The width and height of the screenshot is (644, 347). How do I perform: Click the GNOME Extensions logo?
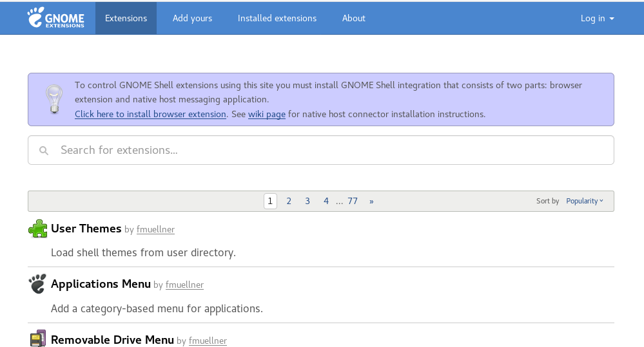(56, 17)
